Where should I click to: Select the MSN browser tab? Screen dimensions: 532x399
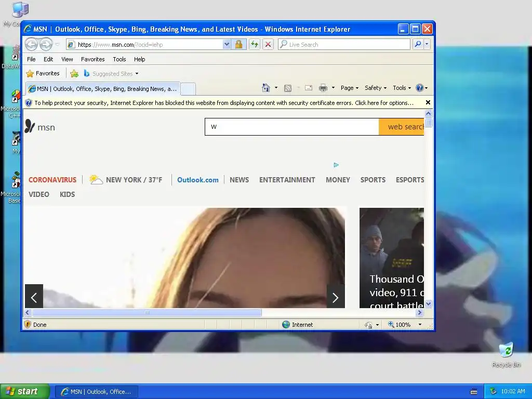(103, 89)
